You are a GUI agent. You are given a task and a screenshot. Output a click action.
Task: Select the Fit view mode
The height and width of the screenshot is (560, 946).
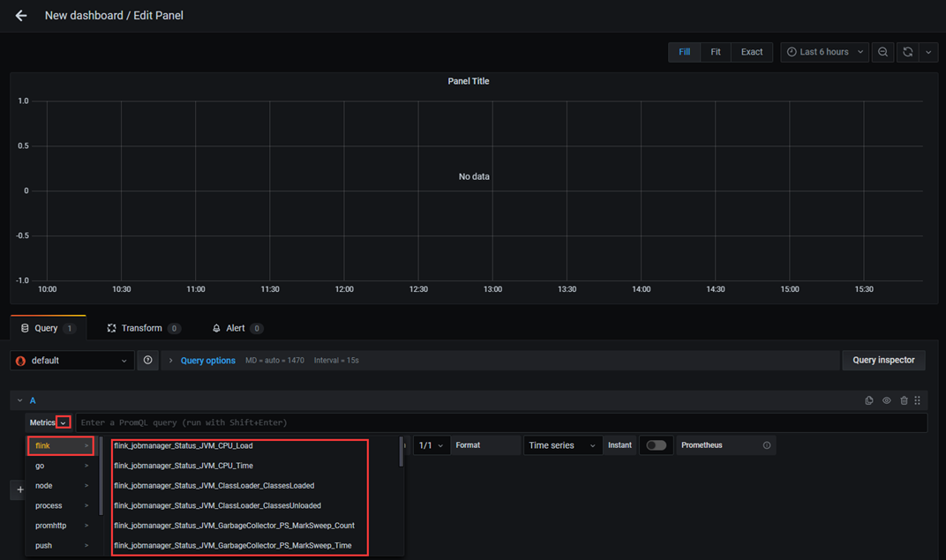click(x=716, y=52)
